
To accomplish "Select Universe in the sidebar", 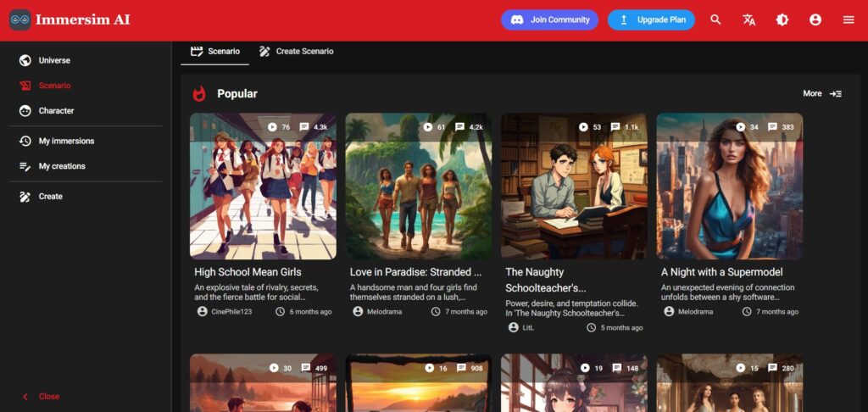I will pos(54,60).
